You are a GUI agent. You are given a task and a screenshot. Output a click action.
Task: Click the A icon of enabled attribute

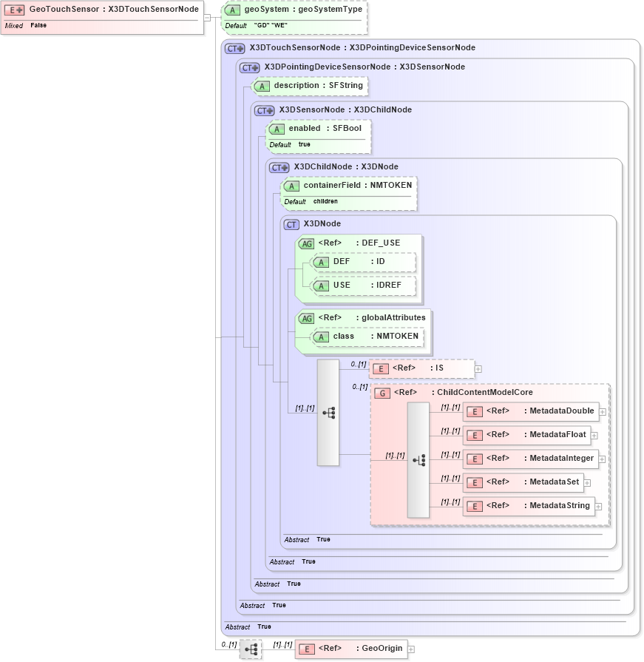coord(277,129)
